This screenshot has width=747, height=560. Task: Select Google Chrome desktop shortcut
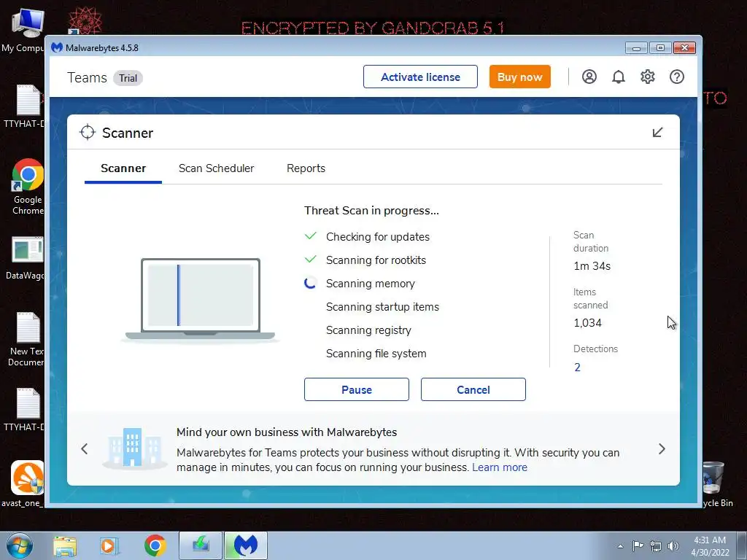coord(28,187)
